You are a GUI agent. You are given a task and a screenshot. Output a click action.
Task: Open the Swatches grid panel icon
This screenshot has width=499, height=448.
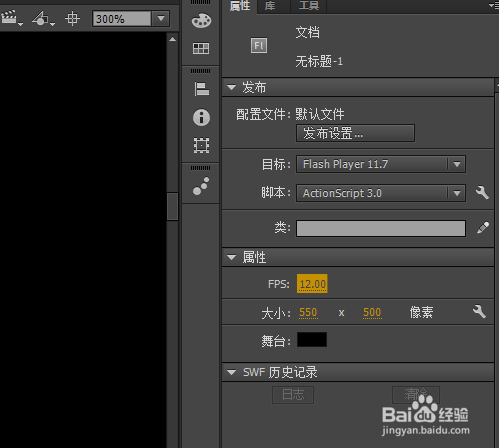[x=201, y=48]
